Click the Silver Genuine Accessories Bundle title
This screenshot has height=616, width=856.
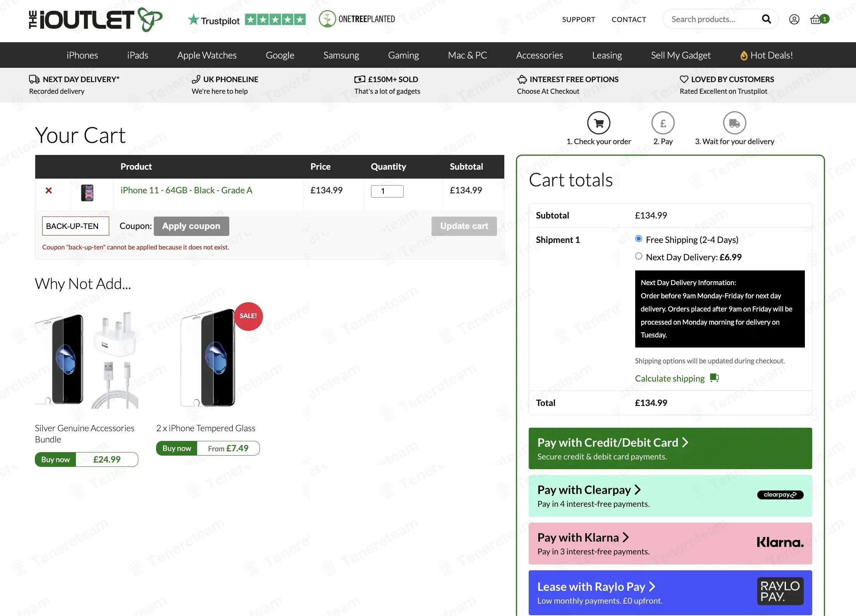tap(84, 434)
